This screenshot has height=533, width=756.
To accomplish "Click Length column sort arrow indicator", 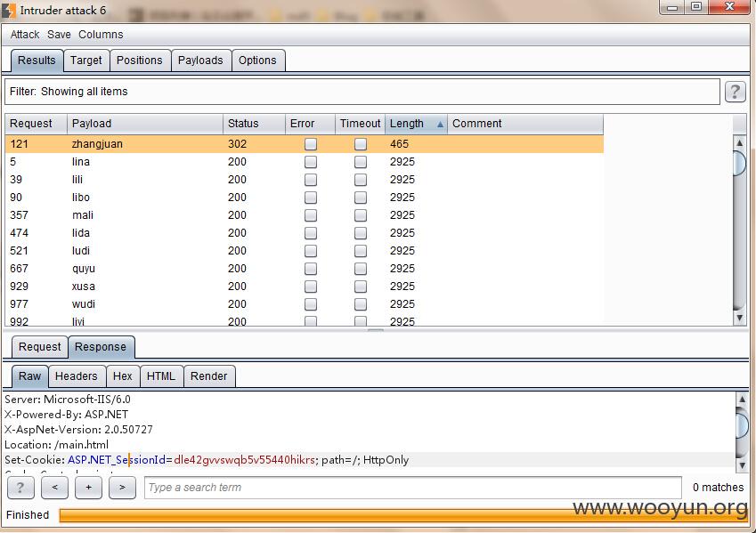I will click(440, 125).
